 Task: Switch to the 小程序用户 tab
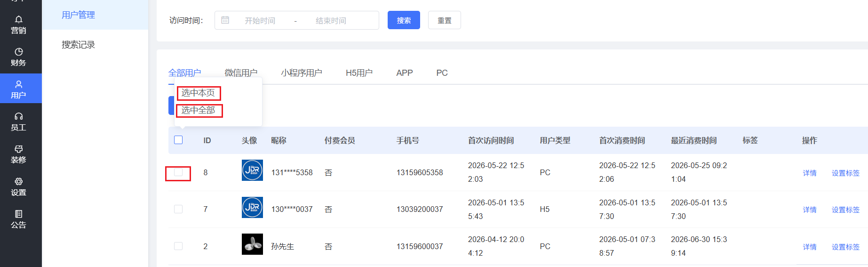pos(302,73)
